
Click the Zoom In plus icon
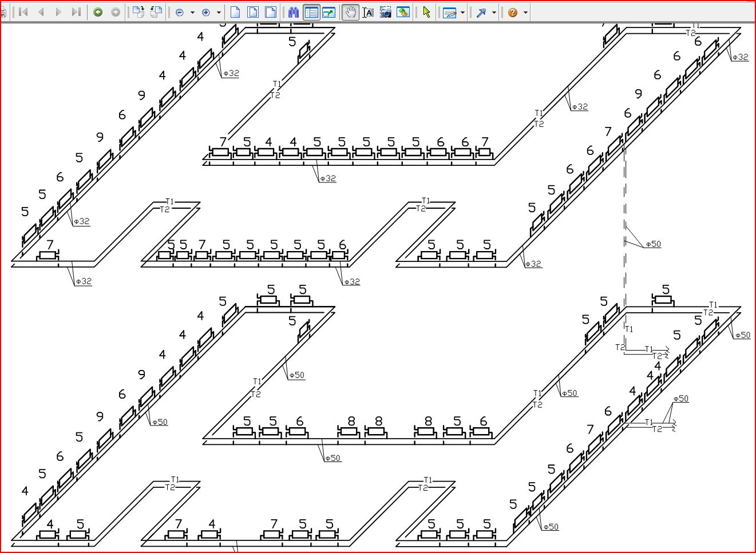(206, 12)
